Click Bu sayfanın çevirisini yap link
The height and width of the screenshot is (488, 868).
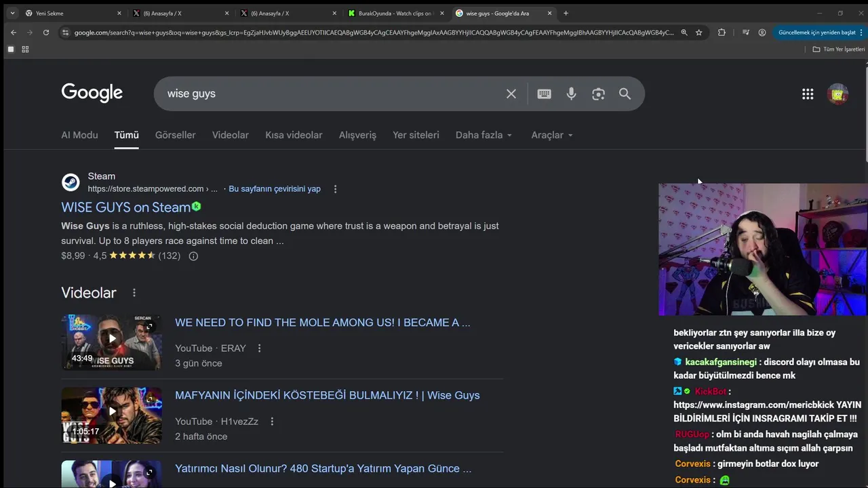[275, 188]
